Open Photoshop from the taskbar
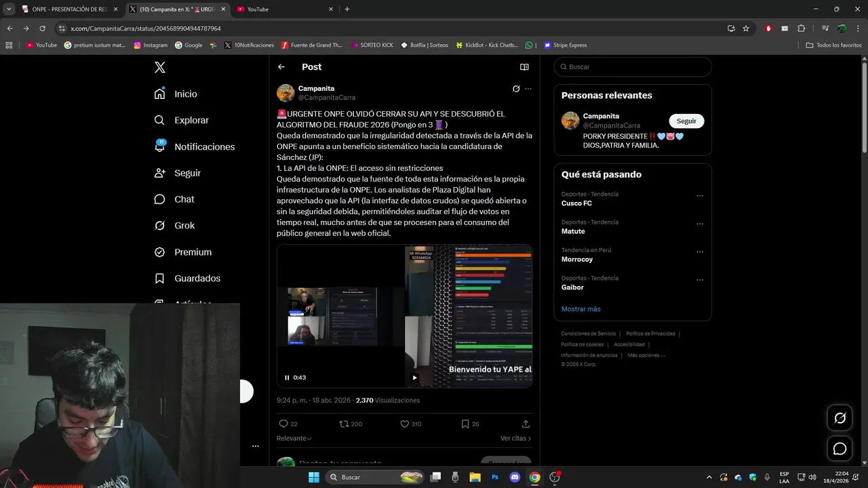The image size is (868, 488). pos(495,477)
